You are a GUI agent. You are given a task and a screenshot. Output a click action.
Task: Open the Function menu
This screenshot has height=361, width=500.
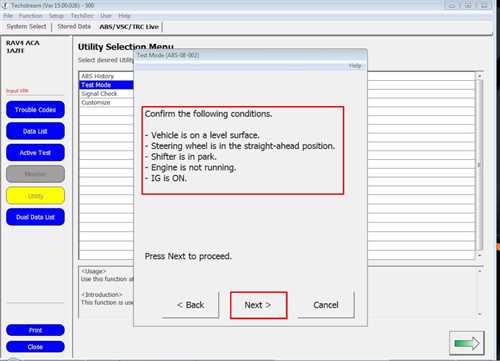31,16
